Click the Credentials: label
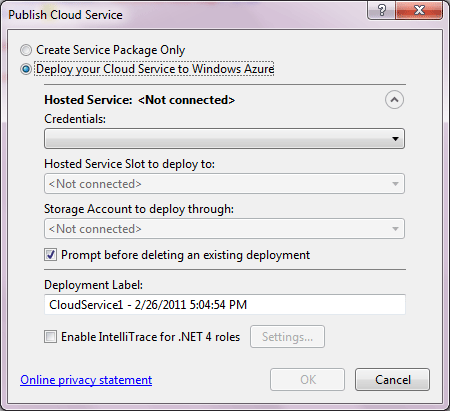 tap(75, 119)
